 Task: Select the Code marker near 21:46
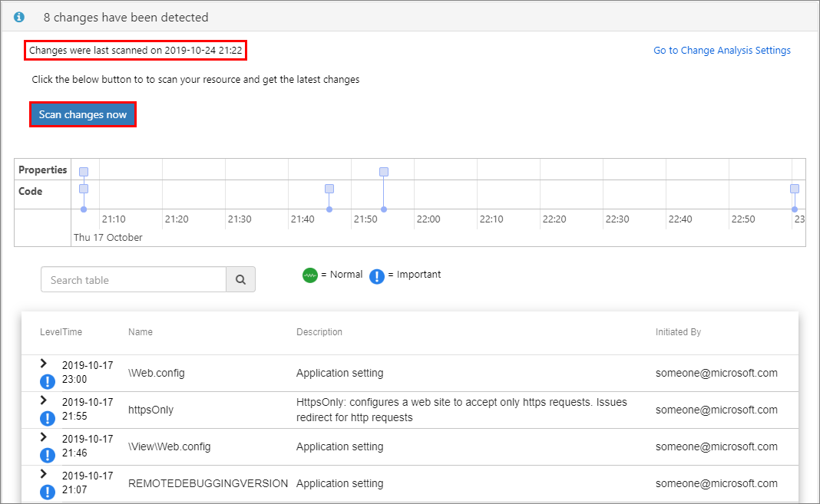(329, 189)
